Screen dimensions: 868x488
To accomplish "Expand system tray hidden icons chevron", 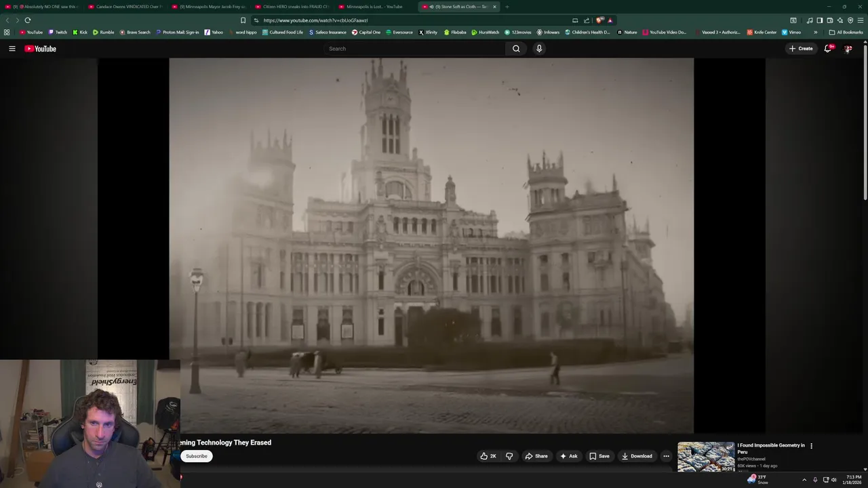I will click(x=804, y=480).
